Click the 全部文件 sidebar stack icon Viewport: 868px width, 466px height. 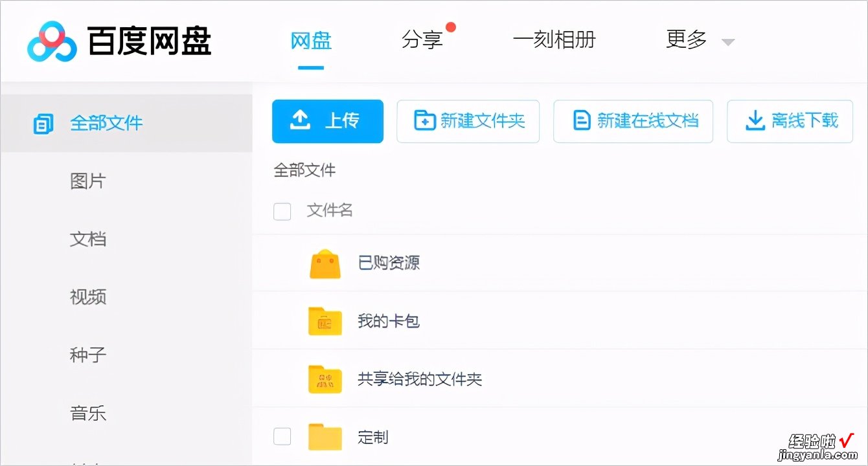[43, 123]
